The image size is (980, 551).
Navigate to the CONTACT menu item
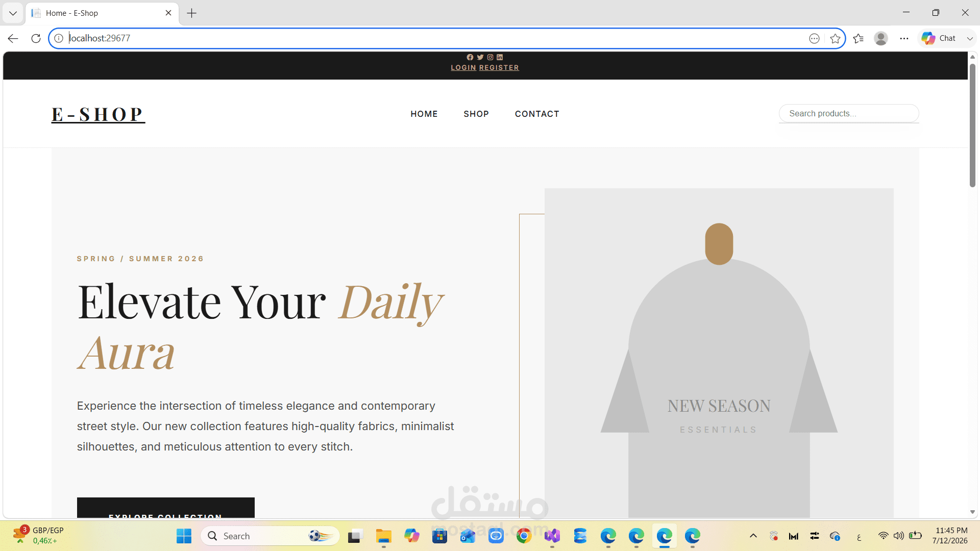click(x=537, y=114)
